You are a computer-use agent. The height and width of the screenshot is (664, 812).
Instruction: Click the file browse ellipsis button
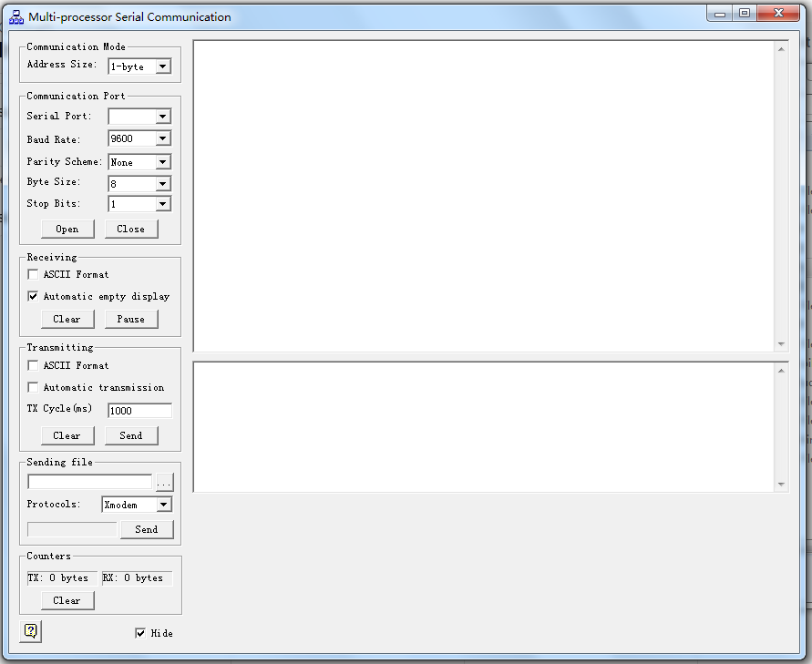point(164,483)
